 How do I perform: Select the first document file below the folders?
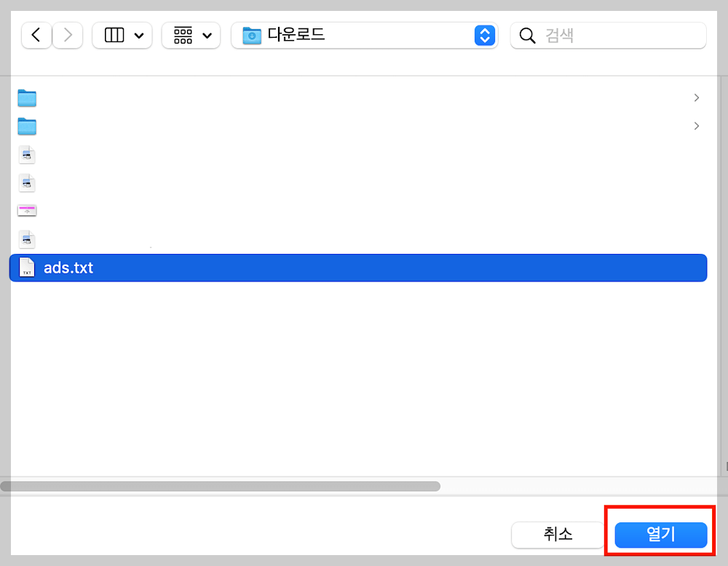pos(27,154)
